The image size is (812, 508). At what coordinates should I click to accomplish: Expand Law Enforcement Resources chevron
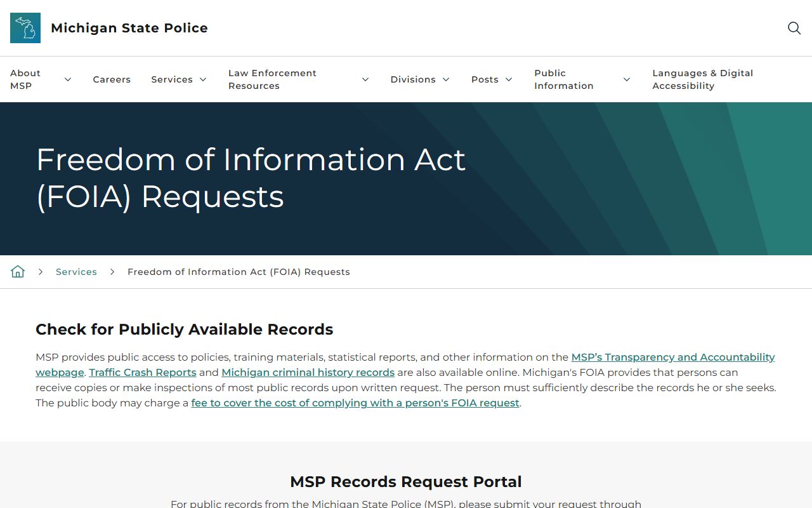[365, 79]
